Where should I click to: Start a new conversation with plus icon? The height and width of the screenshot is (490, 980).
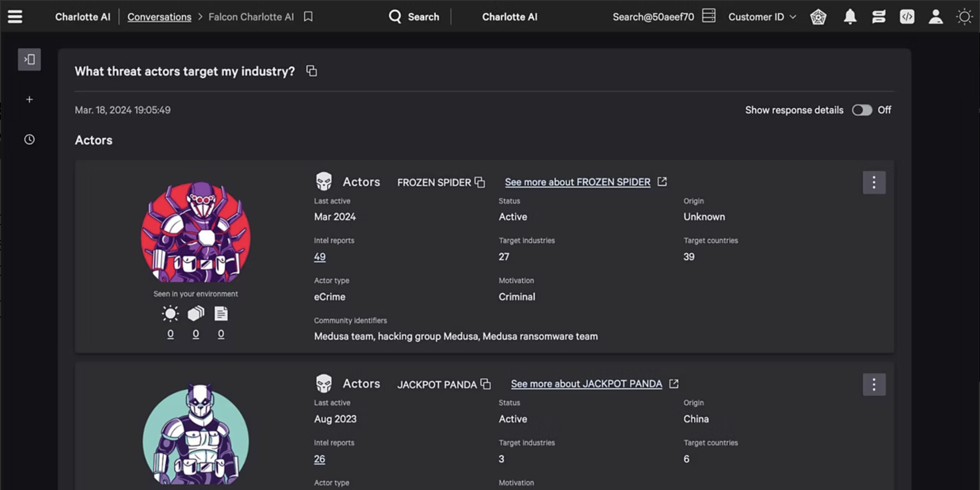pos(29,99)
